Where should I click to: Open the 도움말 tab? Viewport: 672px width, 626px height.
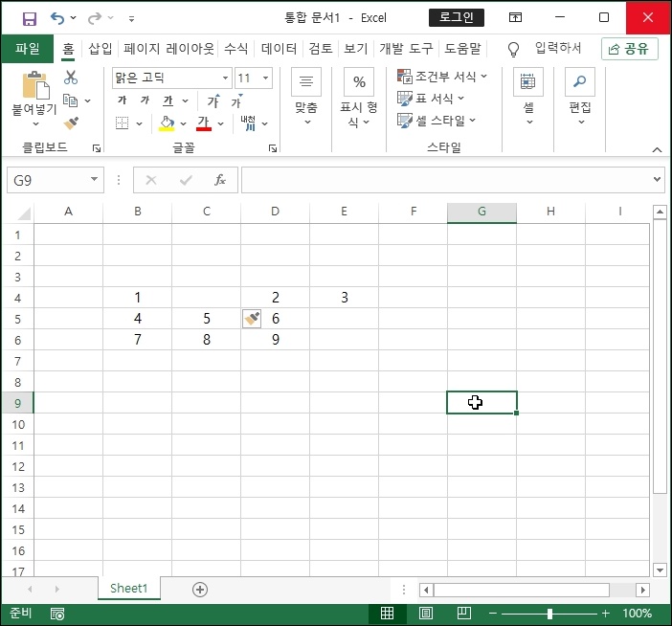coord(463,49)
